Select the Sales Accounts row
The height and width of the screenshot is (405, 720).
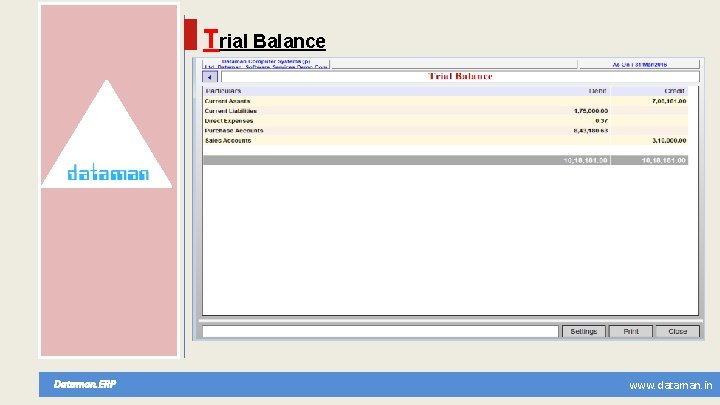445,141
